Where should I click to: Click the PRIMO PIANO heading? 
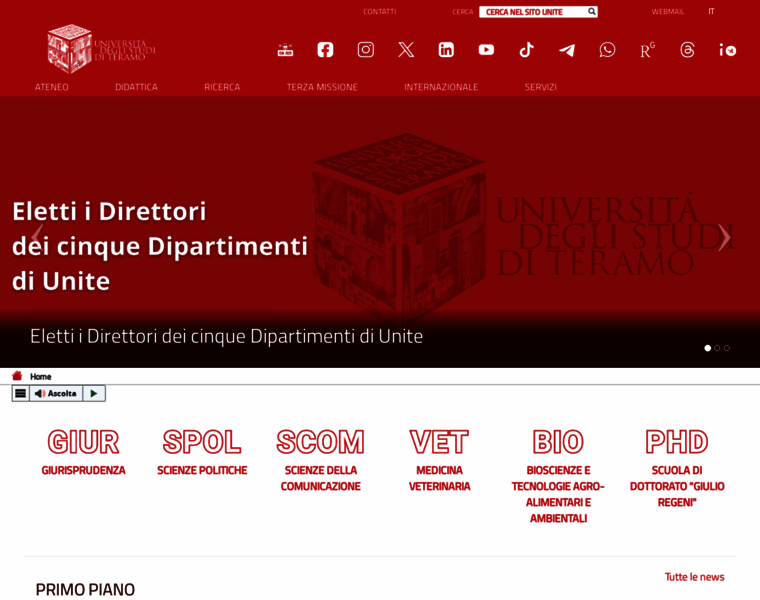85,590
